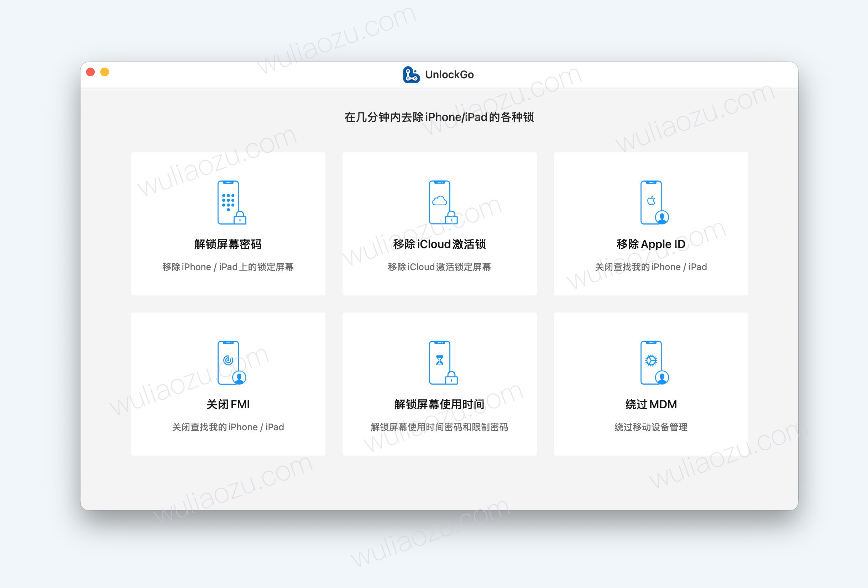Image resolution: width=868 pixels, height=588 pixels.
Task: Click the Apple logo phone icon
Action: point(654,202)
